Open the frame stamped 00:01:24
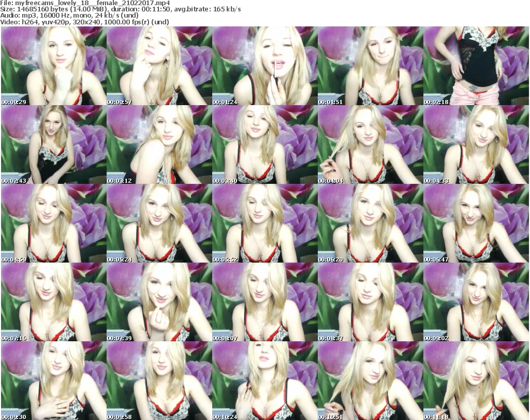530x420 pixels. (x=265, y=66)
